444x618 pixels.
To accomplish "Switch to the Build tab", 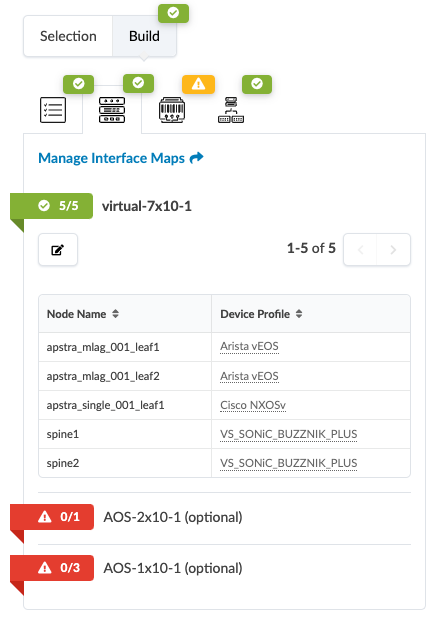I will point(144,36).
